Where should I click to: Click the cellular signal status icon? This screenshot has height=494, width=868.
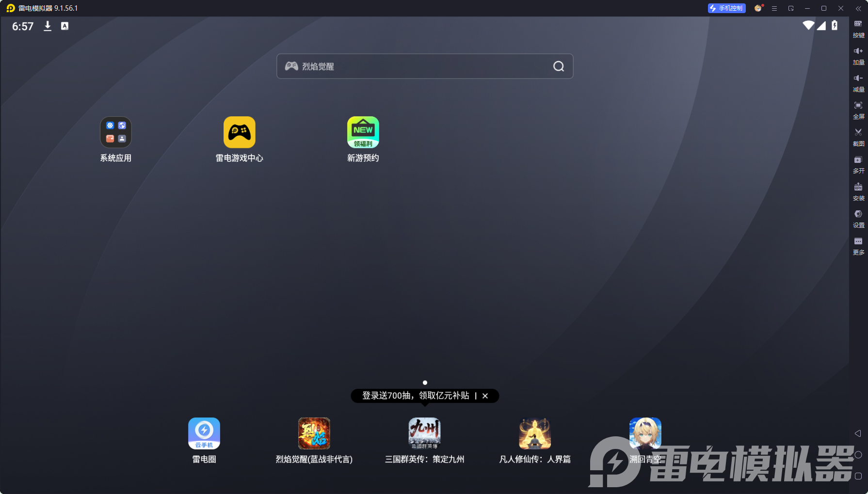[x=821, y=25]
